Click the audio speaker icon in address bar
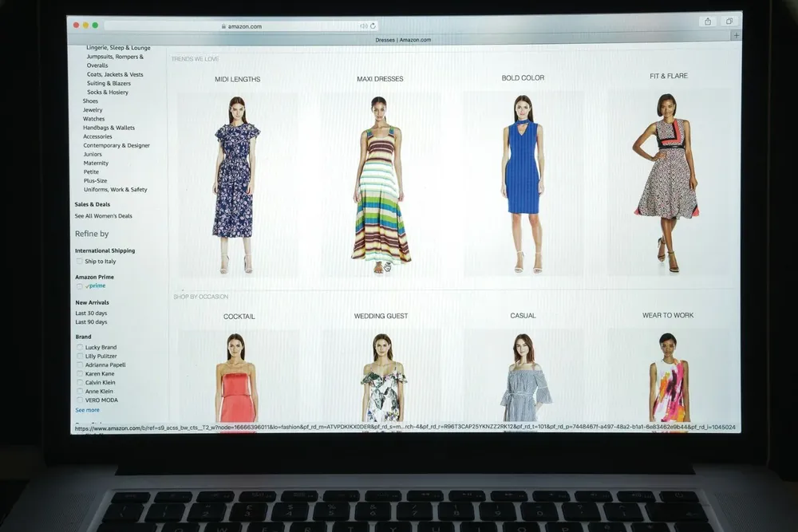Image resolution: width=798 pixels, height=532 pixels. [363, 26]
